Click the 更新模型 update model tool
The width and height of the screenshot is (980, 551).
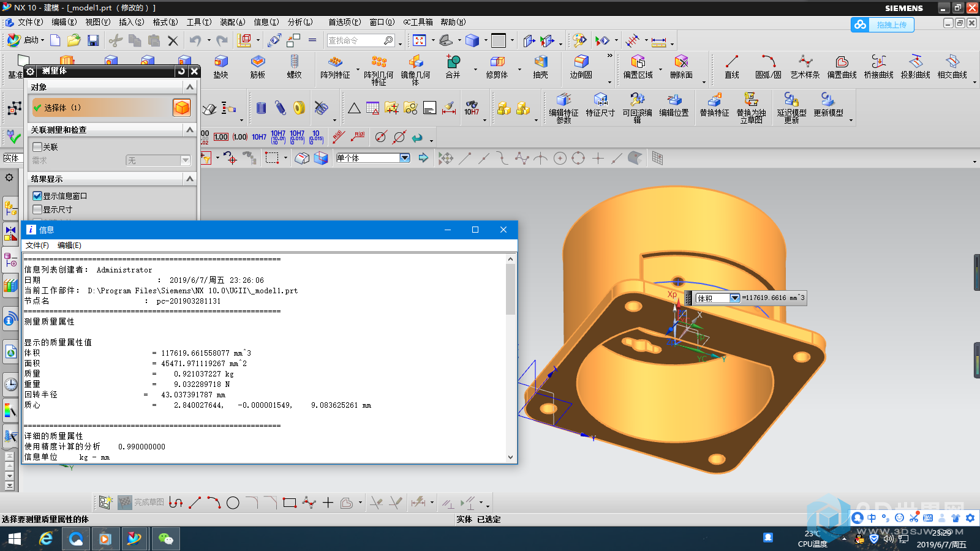tap(828, 105)
